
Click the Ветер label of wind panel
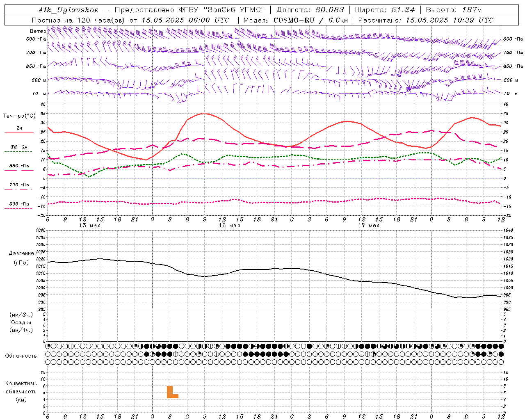point(38,31)
